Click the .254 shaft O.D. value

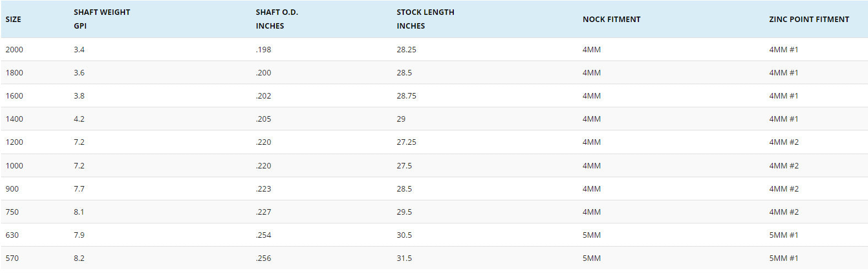pos(263,235)
